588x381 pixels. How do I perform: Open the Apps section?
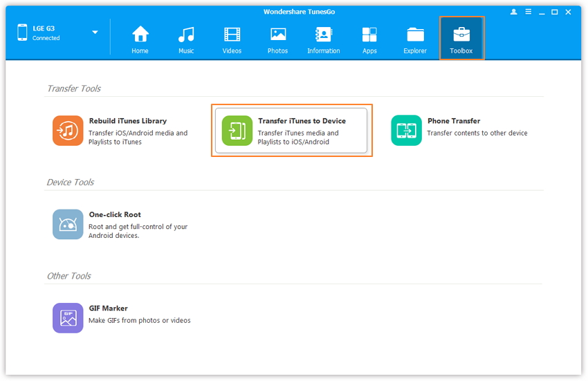click(x=369, y=39)
